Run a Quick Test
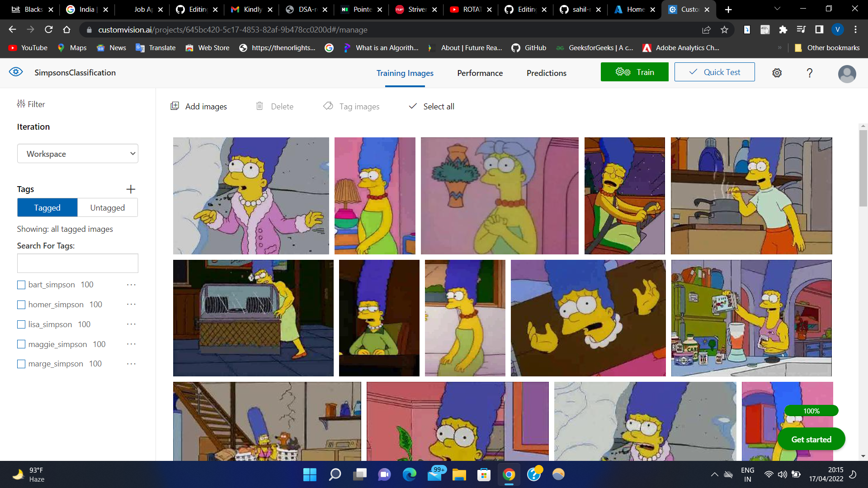868x488 pixels. 714,72
